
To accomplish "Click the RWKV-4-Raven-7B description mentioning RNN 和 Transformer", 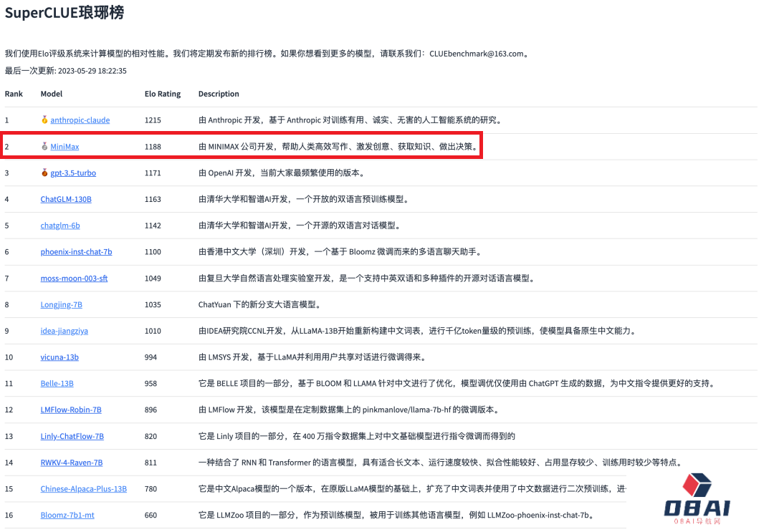I will (440, 463).
